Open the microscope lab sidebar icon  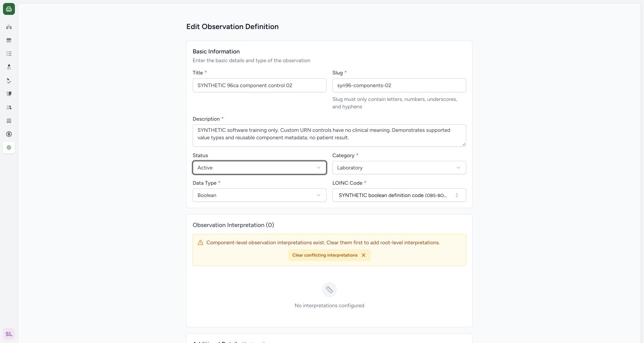tap(9, 80)
